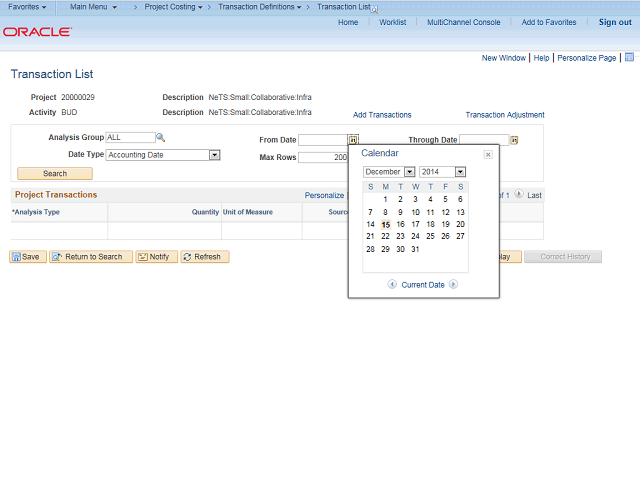Screen dimensions: 640x480
Task: Select day 22 in the calendar
Action: click(x=385, y=236)
